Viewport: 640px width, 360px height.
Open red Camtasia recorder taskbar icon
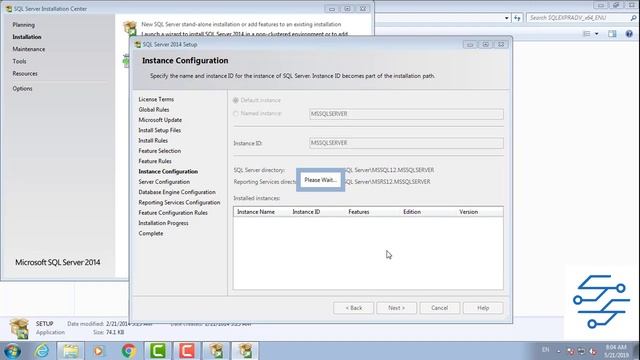click(187, 351)
